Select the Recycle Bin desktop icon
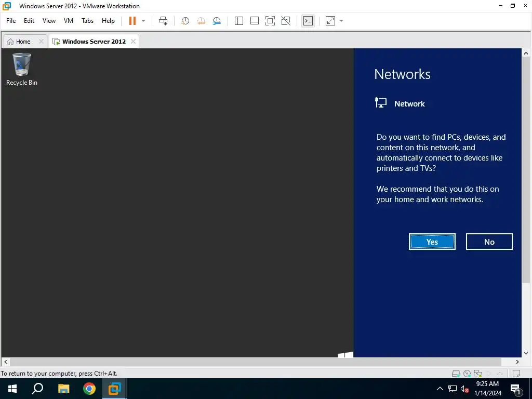532x399 pixels. click(22, 70)
